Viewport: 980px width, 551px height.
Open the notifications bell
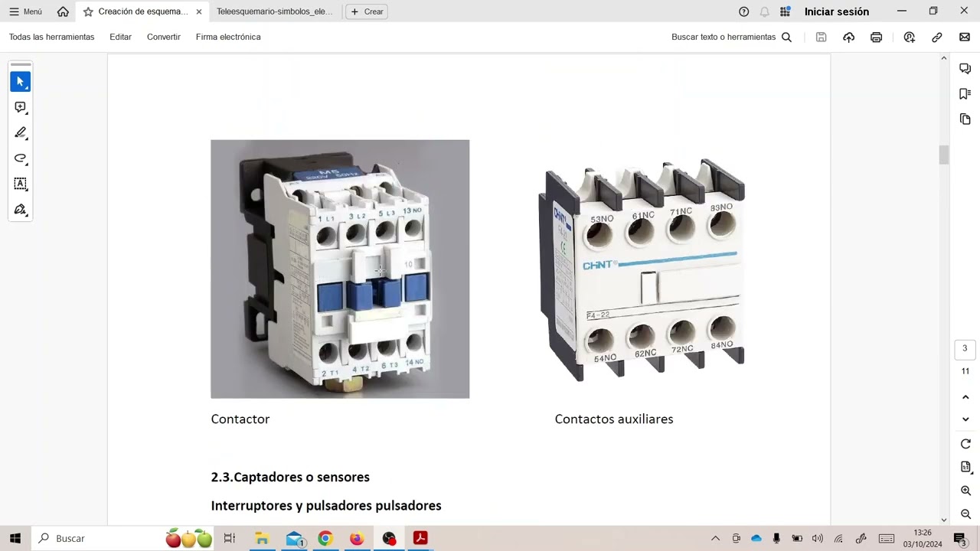(764, 11)
